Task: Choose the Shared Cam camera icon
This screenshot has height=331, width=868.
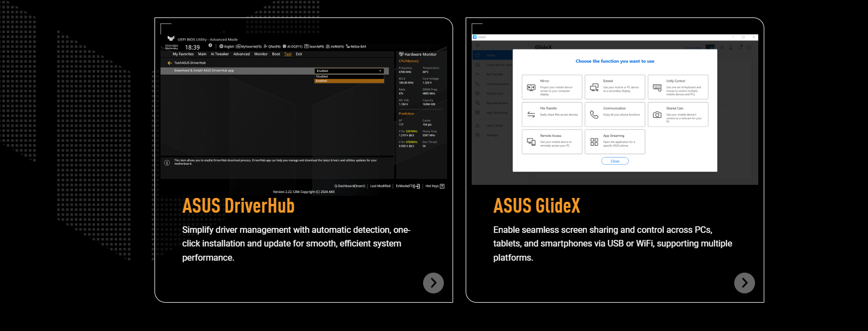Action: coord(657,115)
